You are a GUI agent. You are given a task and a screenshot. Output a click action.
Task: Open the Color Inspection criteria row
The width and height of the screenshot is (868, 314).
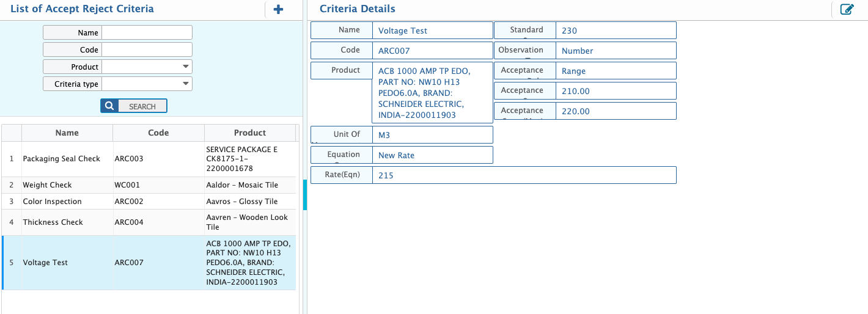[52, 202]
